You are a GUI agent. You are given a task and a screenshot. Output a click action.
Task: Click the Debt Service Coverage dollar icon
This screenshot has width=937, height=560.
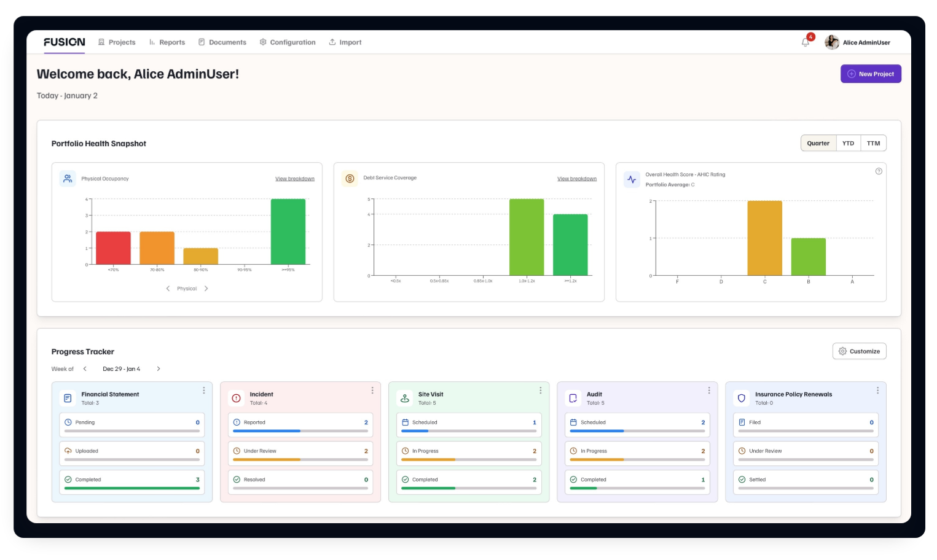pyautogui.click(x=350, y=178)
